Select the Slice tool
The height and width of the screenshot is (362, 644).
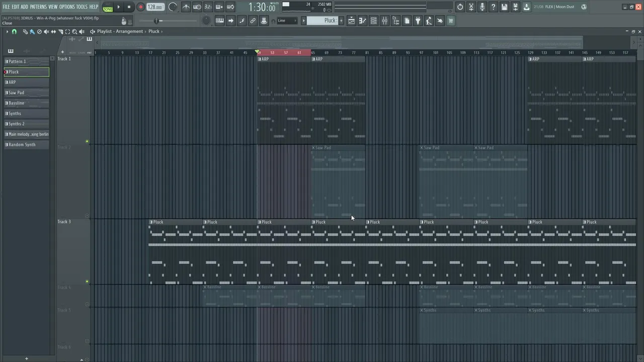[x=60, y=32]
